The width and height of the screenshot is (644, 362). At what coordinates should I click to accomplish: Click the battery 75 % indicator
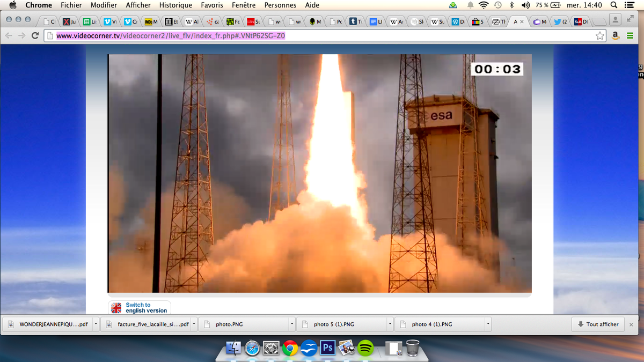coord(548,5)
